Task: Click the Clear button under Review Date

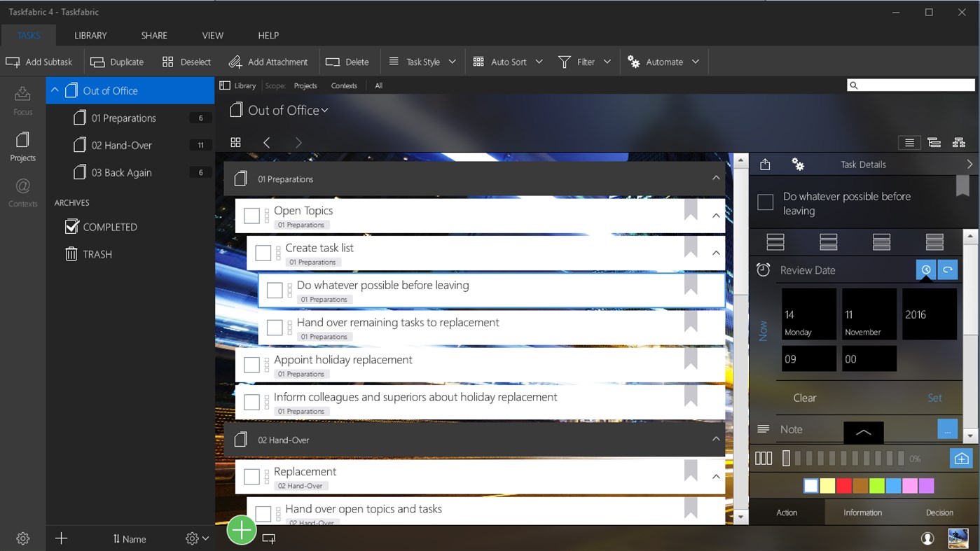Action: [804, 398]
